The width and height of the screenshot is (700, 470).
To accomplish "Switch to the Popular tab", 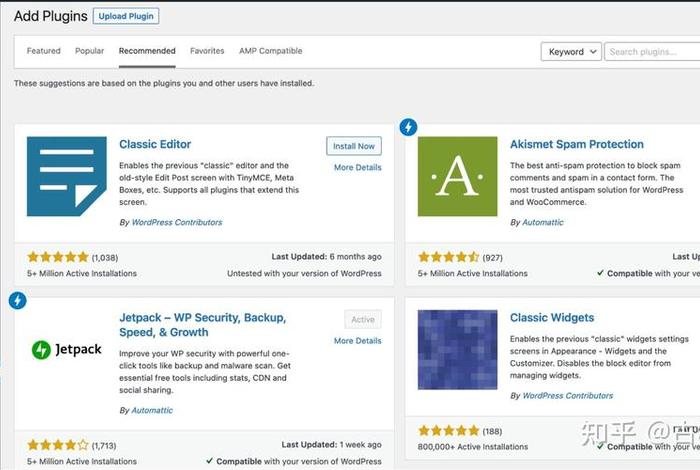I will pyautogui.click(x=89, y=51).
